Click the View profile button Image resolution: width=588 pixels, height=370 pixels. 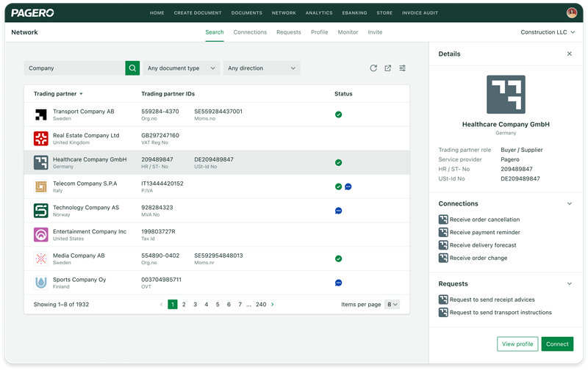coord(517,344)
